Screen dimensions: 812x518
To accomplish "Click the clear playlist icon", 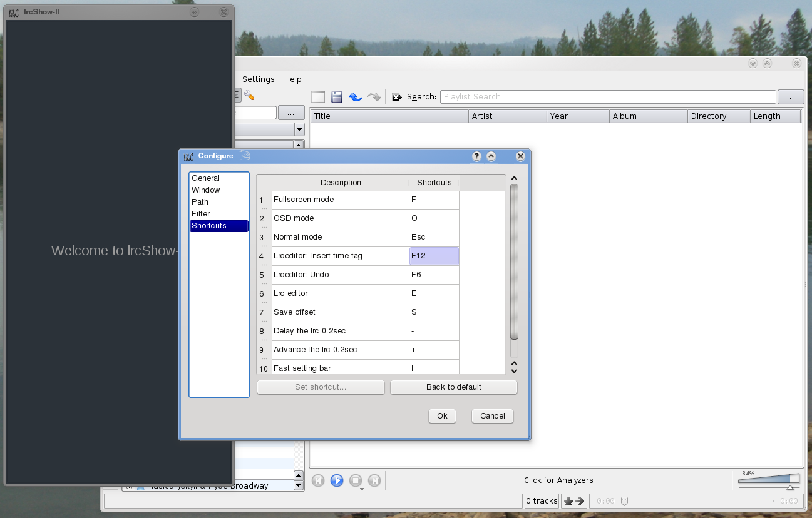I will pos(318,97).
